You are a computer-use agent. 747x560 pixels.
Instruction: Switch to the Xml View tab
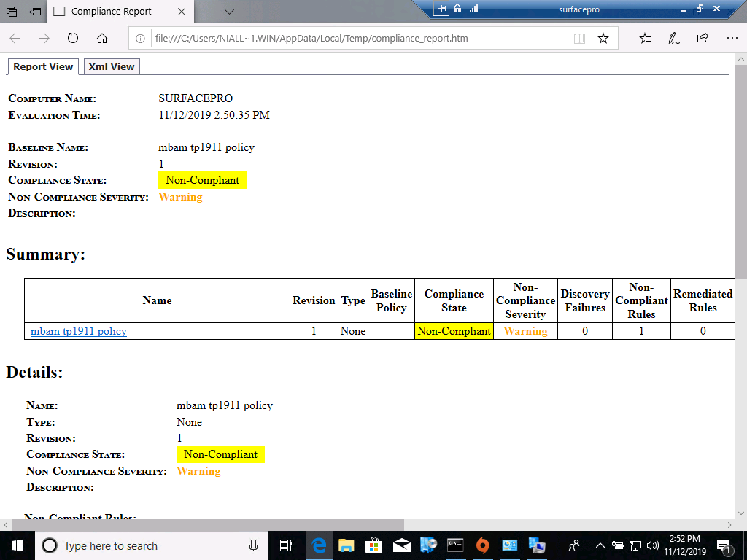coord(112,66)
